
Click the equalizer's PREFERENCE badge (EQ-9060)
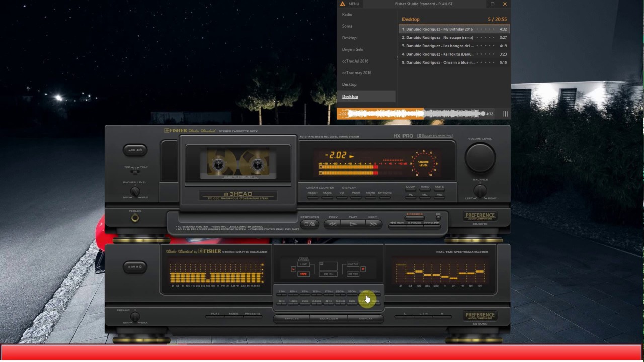click(479, 315)
